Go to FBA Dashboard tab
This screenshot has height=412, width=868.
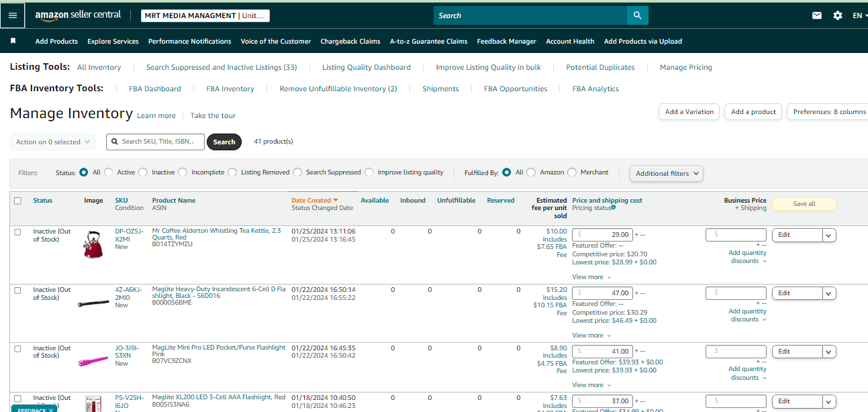pos(155,89)
